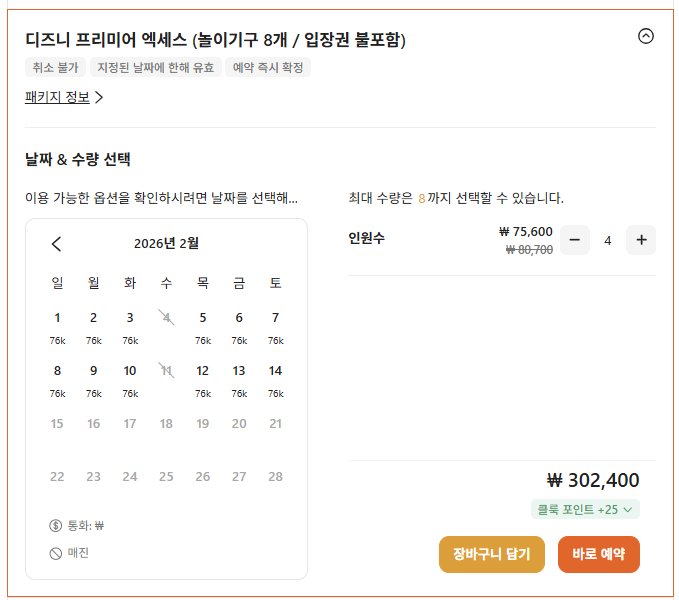Click the 취소 불가 tag
Screen dimensions: 679x600
click(x=55, y=67)
